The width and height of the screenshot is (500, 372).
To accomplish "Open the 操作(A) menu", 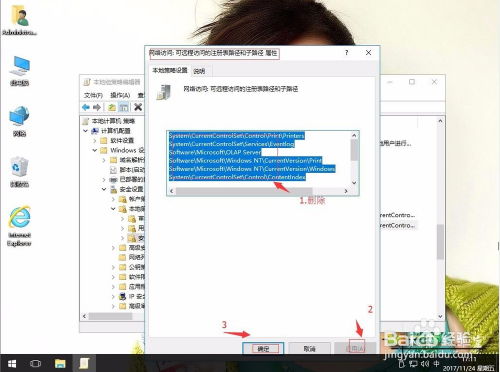I will click(120, 95).
